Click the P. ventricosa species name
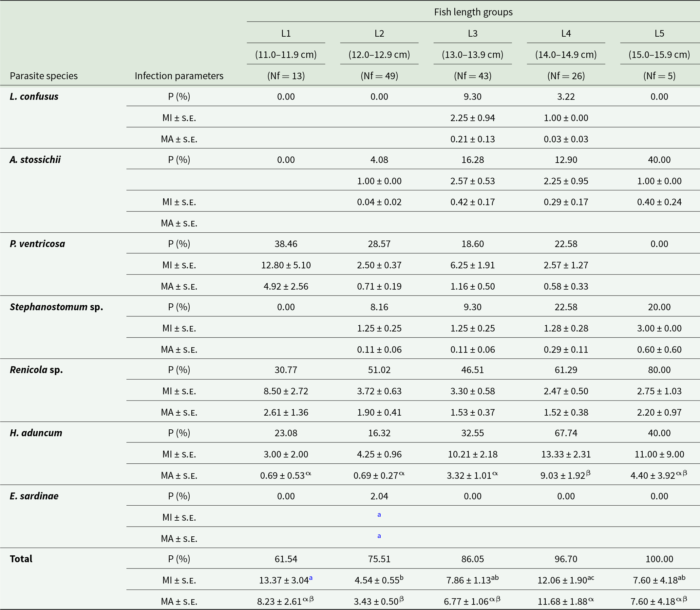 point(37,244)
